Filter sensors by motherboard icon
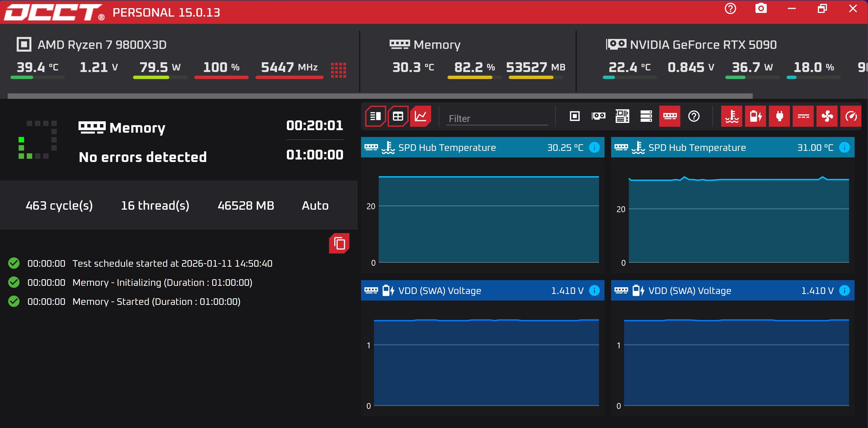The height and width of the screenshot is (428, 868). pyautogui.click(x=622, y=116)
